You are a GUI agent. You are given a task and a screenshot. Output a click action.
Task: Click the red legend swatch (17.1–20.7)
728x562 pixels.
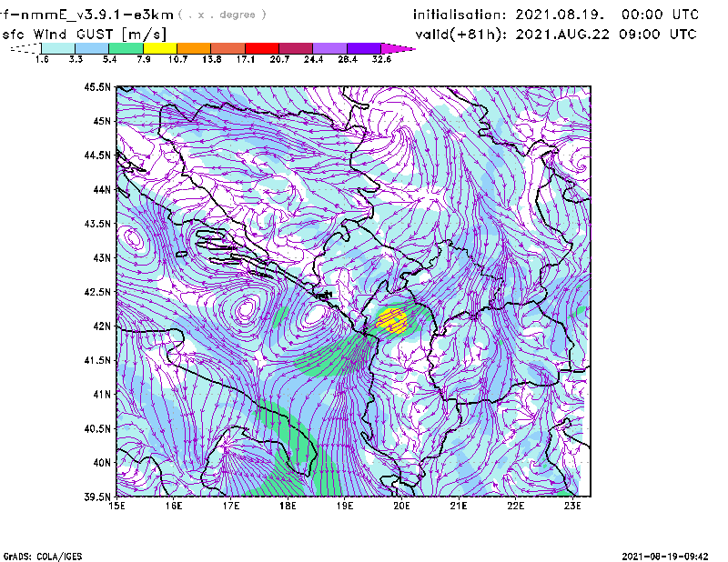pyautogui.click(x=262, y=48)
